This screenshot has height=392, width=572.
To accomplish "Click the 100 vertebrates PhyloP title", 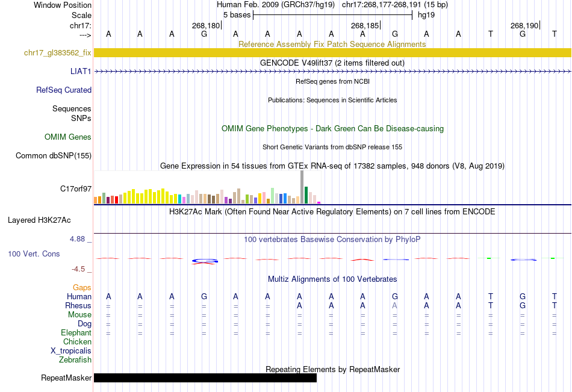I will [332, 240].
